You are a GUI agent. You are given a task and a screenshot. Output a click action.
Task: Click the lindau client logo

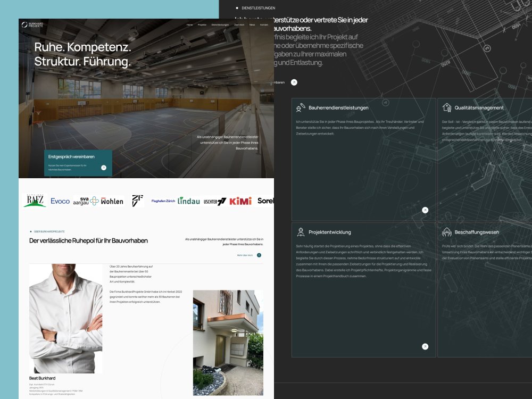[189, 201]
